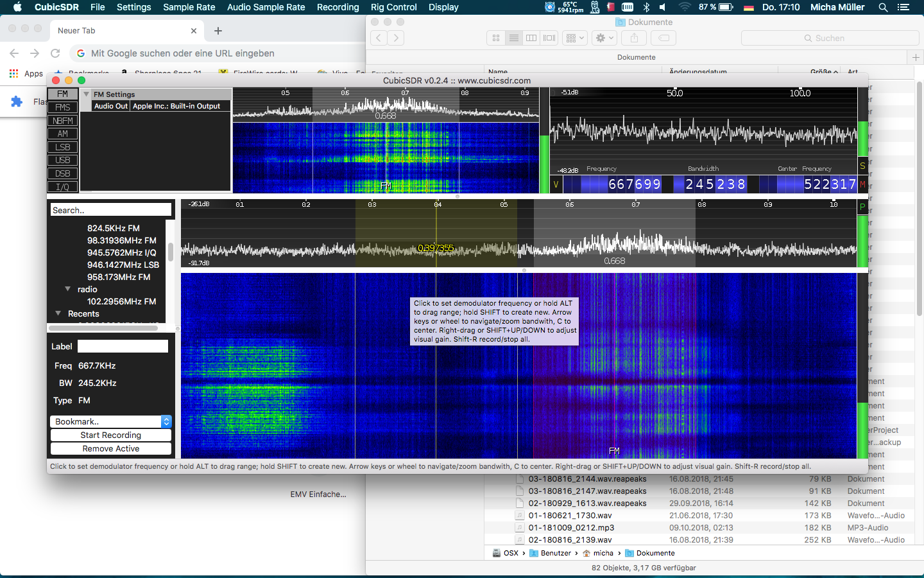Screen dimensions: 924x578
Task: Open the Wi-Fi menu bar icon
Action: [685, 7]
